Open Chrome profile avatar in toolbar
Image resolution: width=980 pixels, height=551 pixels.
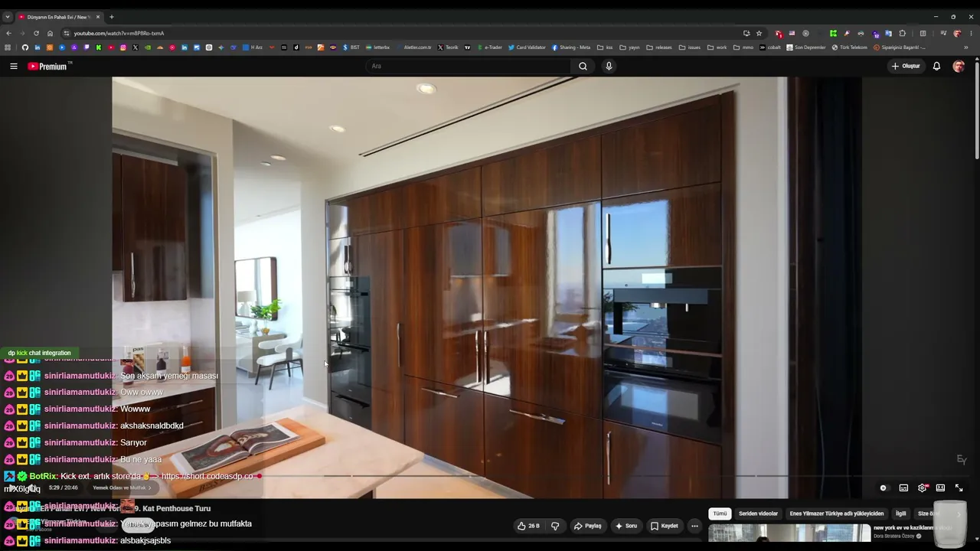pos(957,33)
